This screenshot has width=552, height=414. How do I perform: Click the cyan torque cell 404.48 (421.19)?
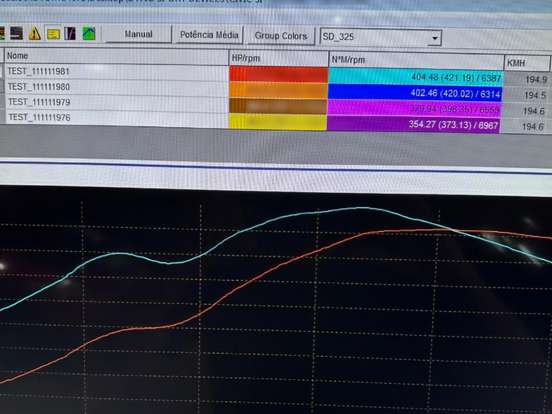click(415, 77)
